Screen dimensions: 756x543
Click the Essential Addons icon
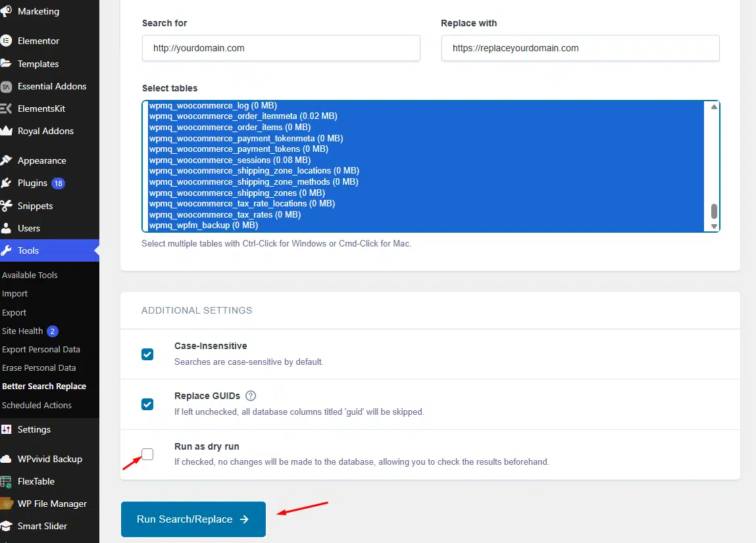coord(6,86)
